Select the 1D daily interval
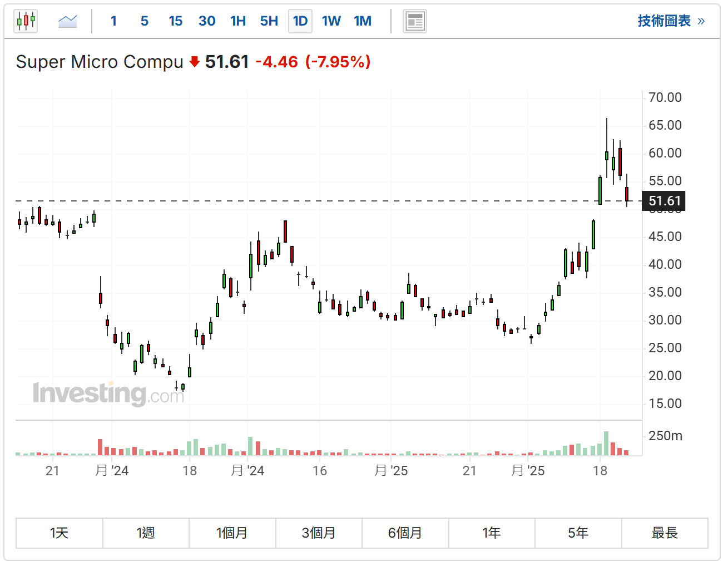Image resolution: width=728 pixels, height=566 pixels. pyautogui.click(x=300, y=21)
